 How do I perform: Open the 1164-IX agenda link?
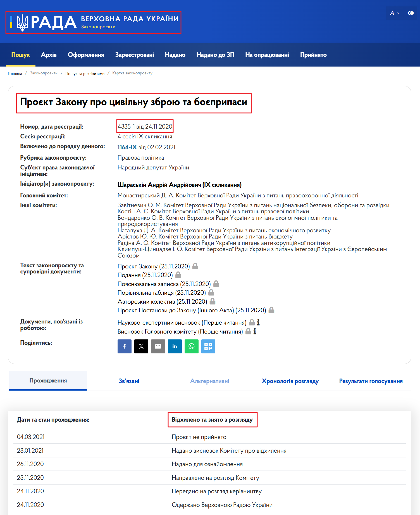coord(127,147)
